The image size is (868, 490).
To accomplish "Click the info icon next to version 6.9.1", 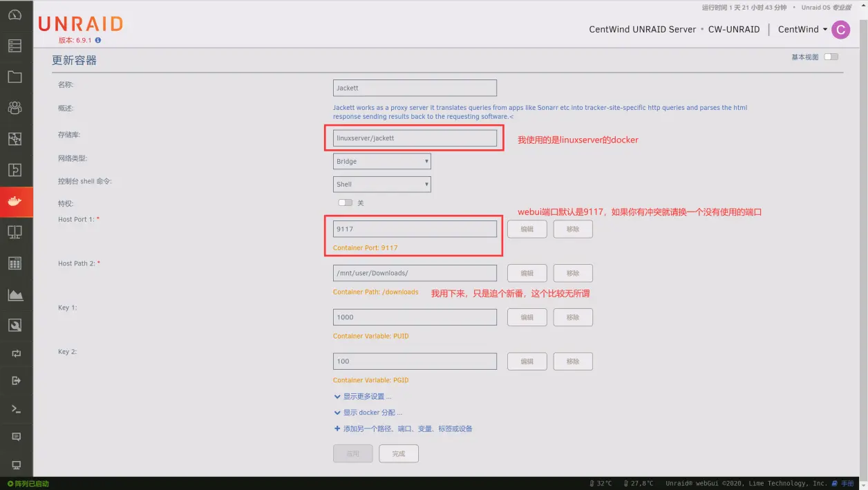I will coord(97,41).
